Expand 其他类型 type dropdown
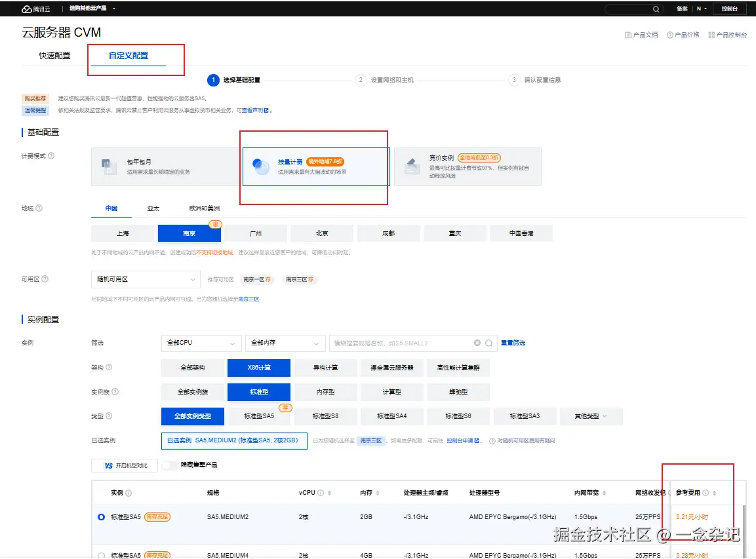 591,416
